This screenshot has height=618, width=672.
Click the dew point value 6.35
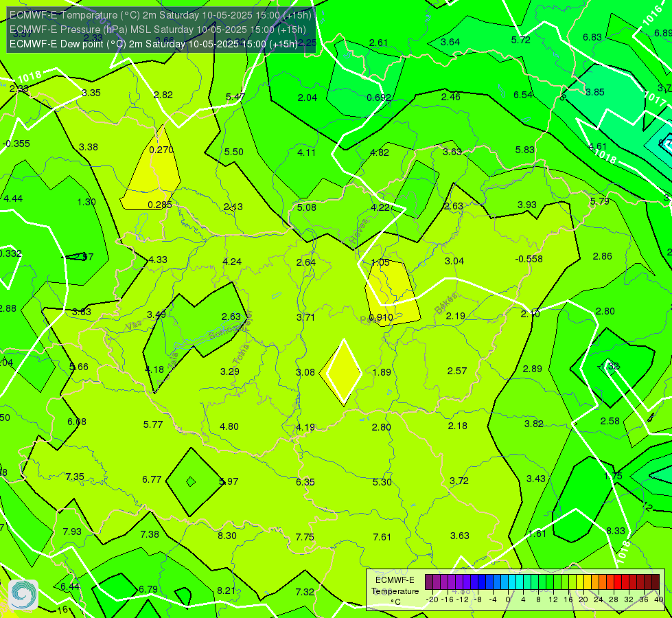[x=305, y=482]
